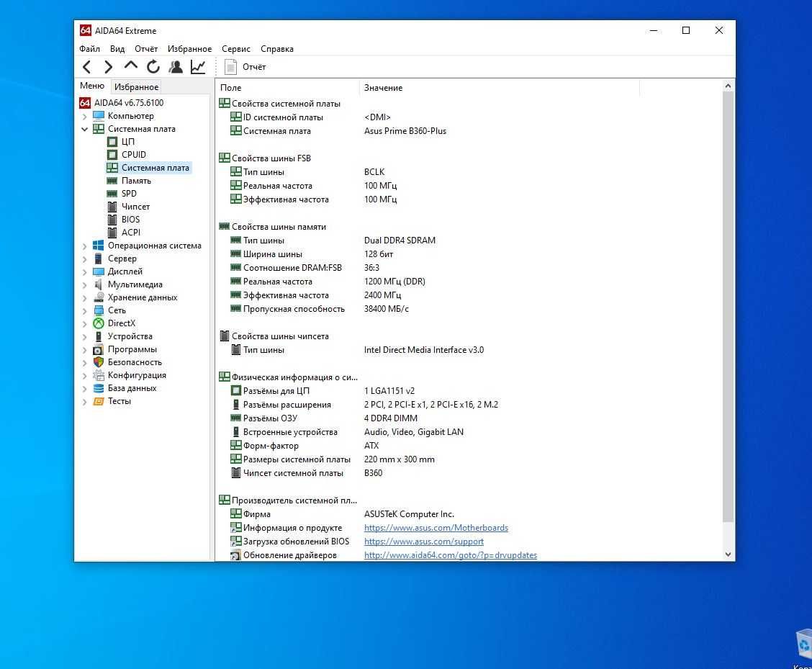This screenshot has width=812, height=669.
Task: Expand the Операционная система node
Action: point(84,246)
